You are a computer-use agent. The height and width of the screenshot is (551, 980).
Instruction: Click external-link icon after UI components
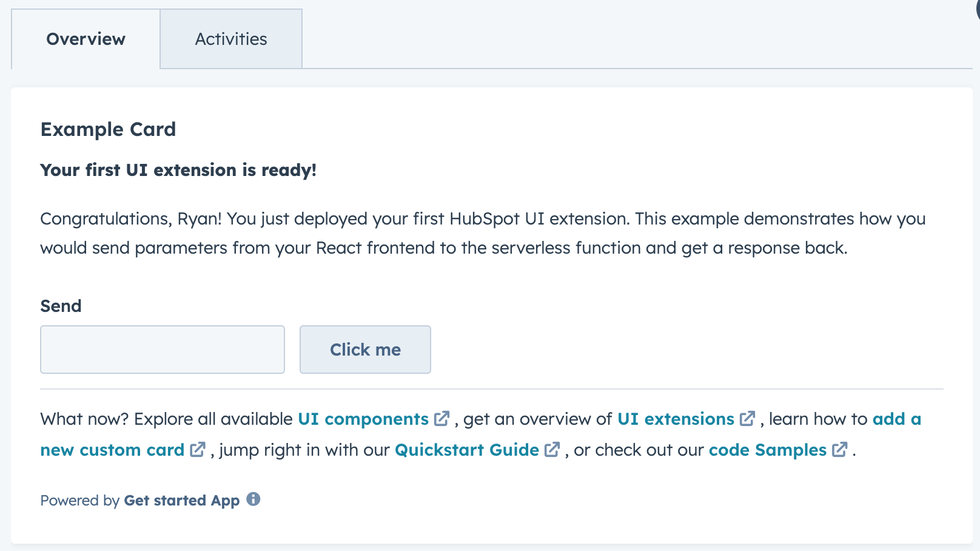click(442, 419)
